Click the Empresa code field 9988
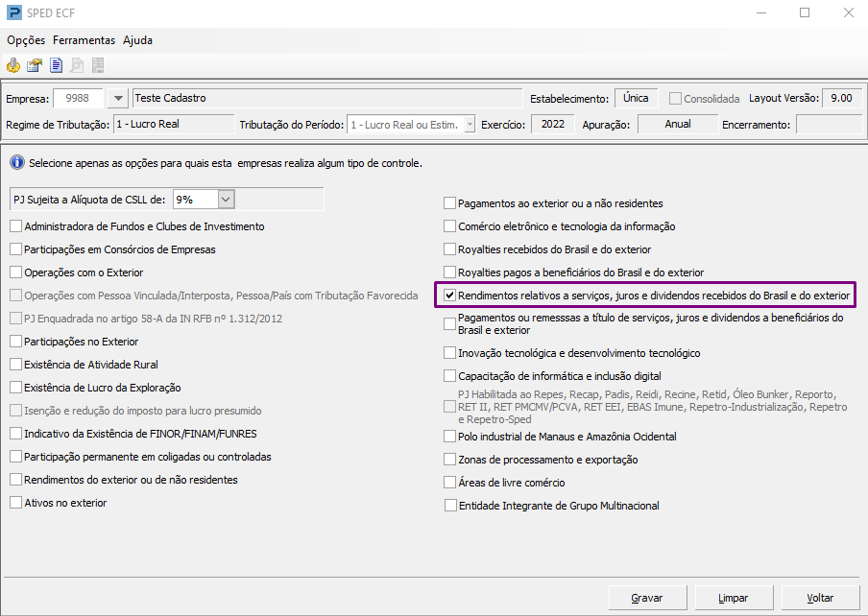 point(78,99)
